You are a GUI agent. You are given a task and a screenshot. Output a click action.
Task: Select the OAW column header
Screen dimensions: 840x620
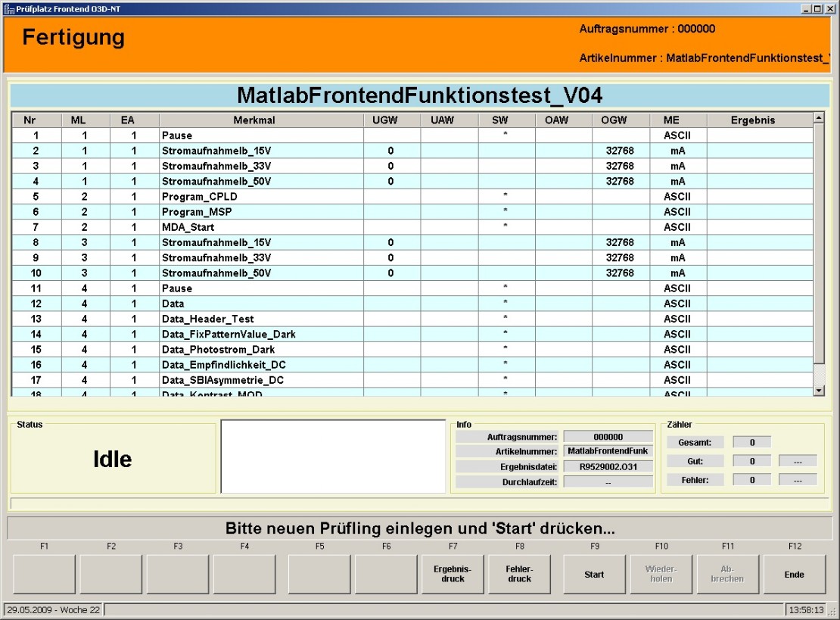coord(564,120)
